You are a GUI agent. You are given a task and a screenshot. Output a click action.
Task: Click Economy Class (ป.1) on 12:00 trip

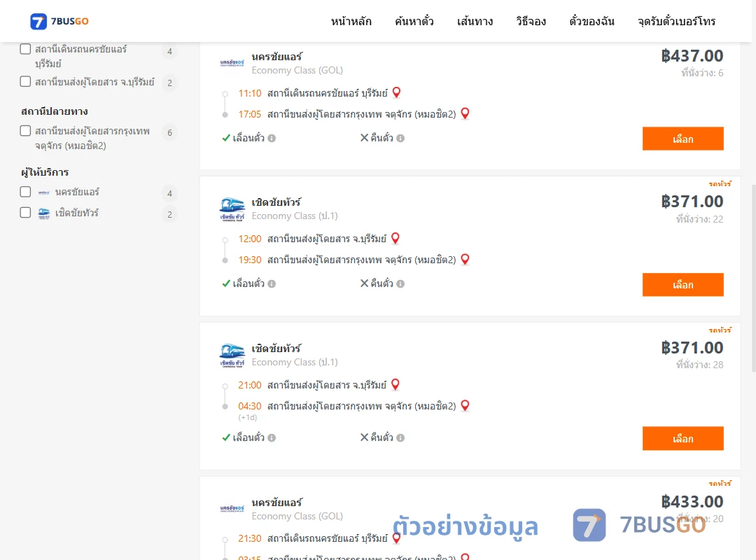(295, 216)
